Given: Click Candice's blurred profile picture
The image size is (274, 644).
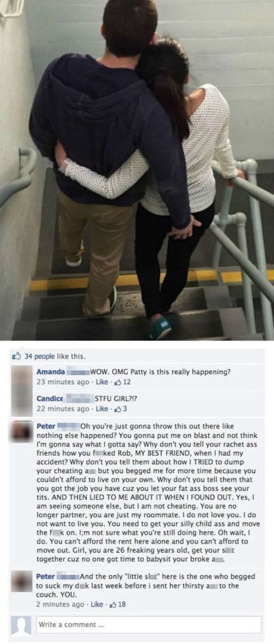Looking at the screenshot, I should [x=21, y=404].
